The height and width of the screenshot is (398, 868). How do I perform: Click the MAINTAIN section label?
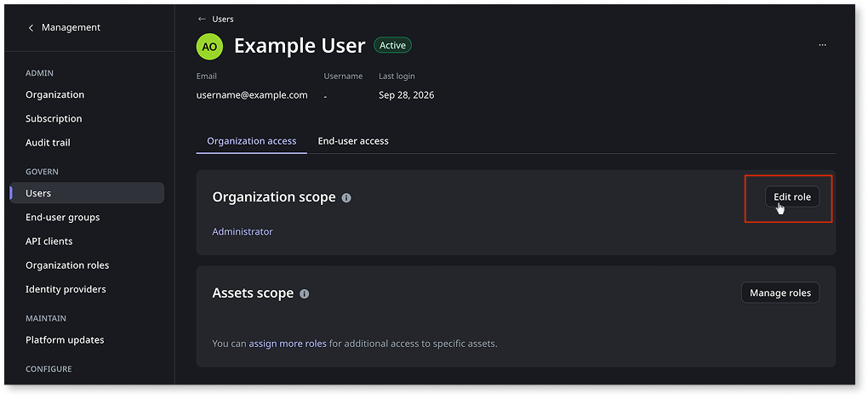(x=45, y=318)
